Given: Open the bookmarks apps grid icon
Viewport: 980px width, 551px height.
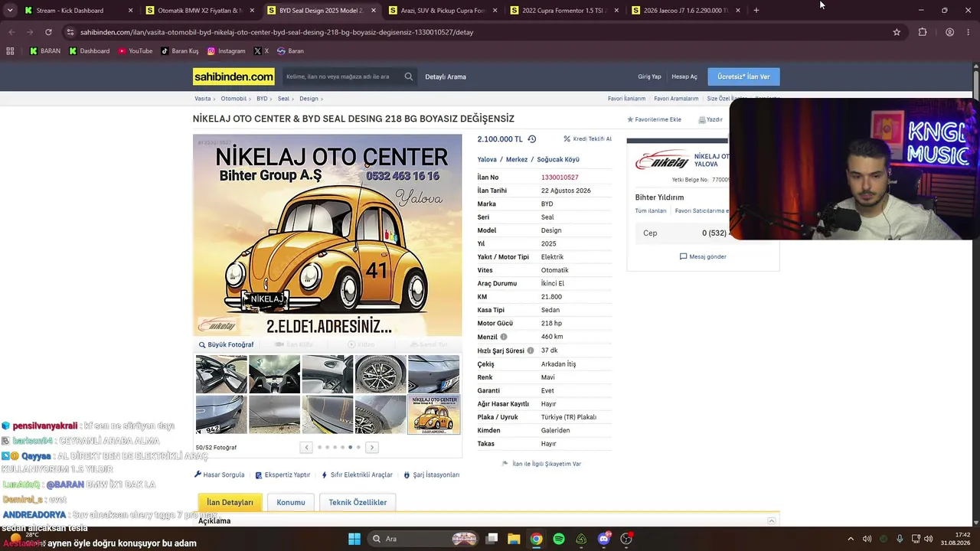Looking at the screenshot, I should tap(10, 51).
